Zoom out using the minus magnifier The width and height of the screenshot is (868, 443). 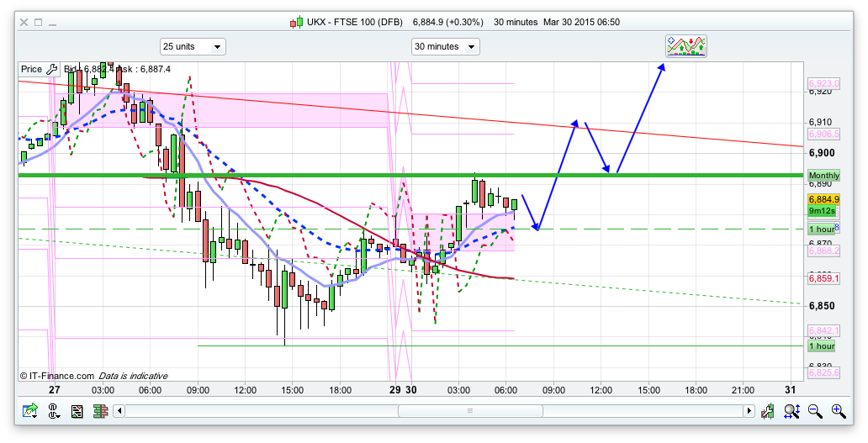[815, 411]
